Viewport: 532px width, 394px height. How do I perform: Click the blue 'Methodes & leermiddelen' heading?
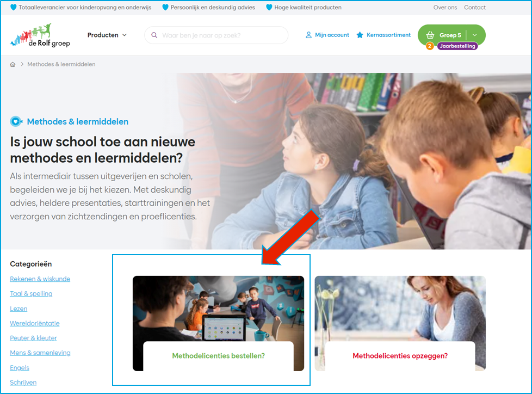[78, 121]
